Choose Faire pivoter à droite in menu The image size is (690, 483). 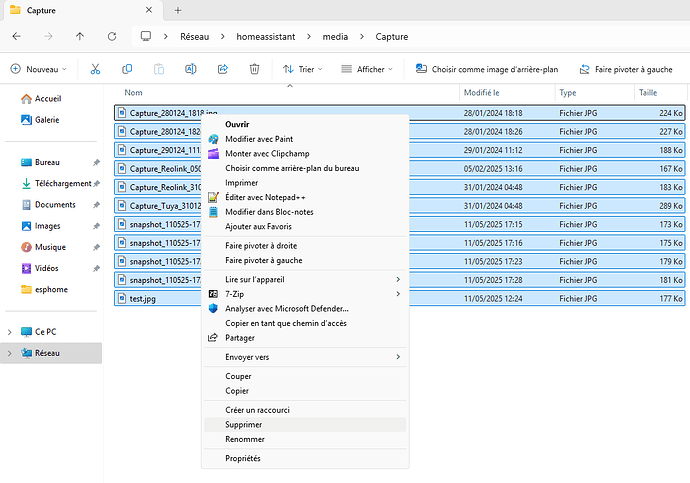305,245
